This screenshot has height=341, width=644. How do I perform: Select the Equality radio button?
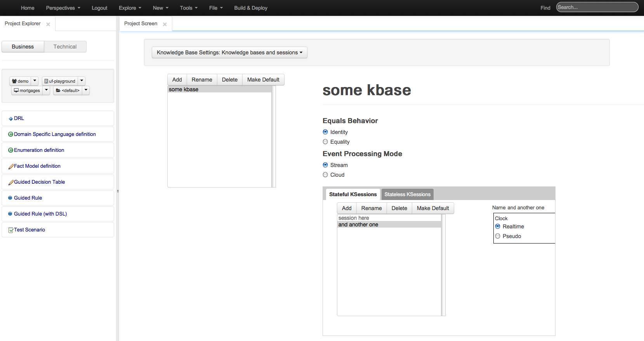(325, 142)
